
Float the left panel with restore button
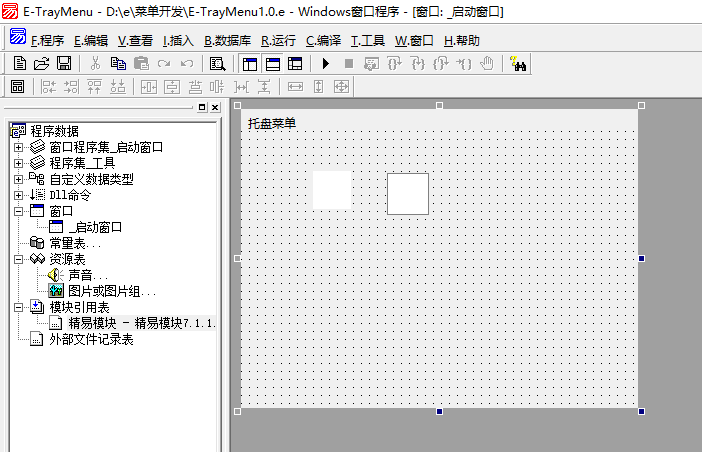click(x=202, y=107)
